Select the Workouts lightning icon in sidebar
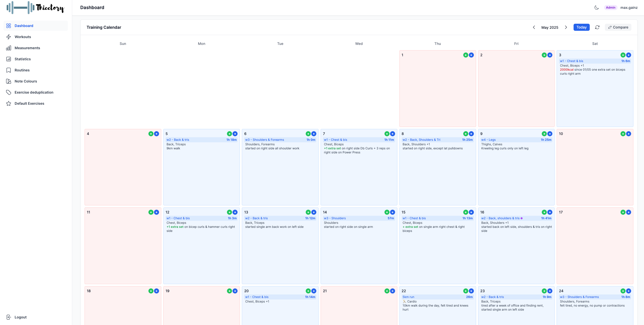The image size is (644, 325). [9, 37]
